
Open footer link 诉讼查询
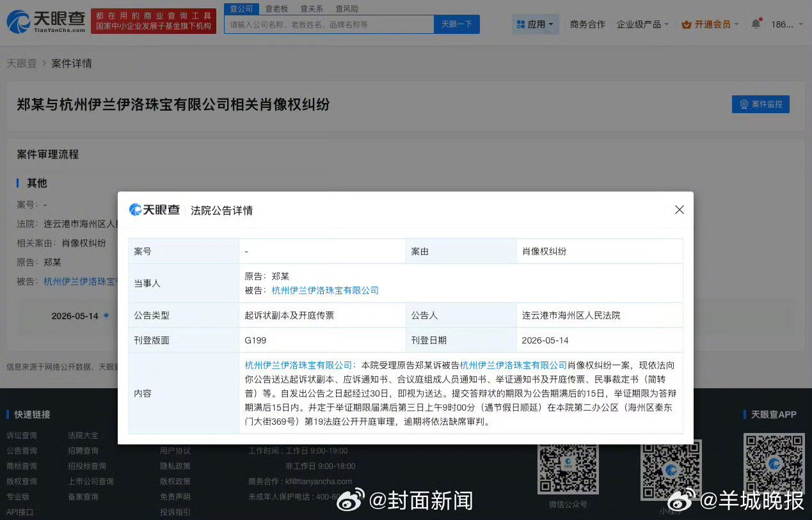(x=22, y=436)
